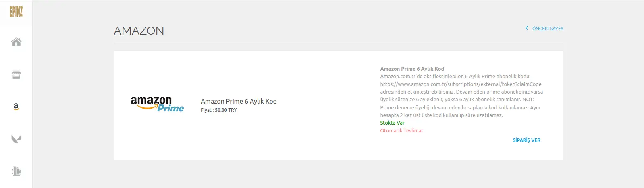This screenshot has height=188, width=644.
Task: Click the Fiyat label under the product title
Action: 206,110
